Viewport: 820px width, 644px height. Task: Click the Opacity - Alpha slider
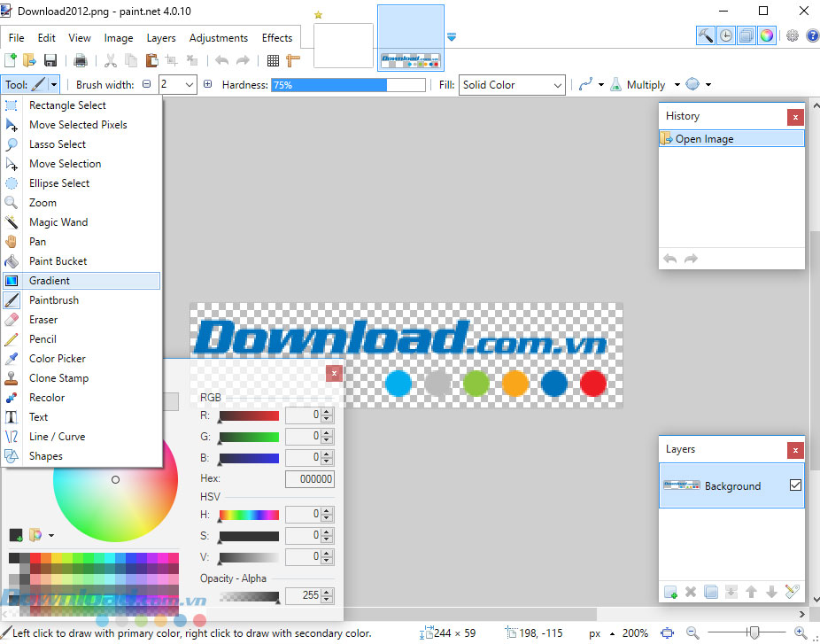coord(249,597)
